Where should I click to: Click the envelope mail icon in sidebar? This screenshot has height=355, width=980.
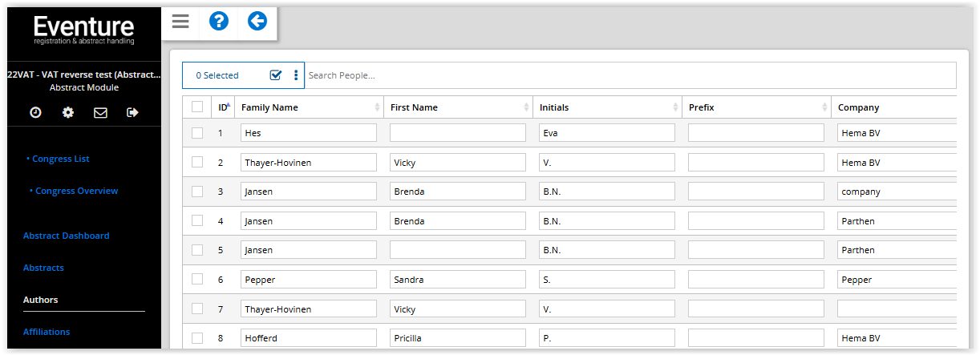pyautogui.click(x=100, y=113)
